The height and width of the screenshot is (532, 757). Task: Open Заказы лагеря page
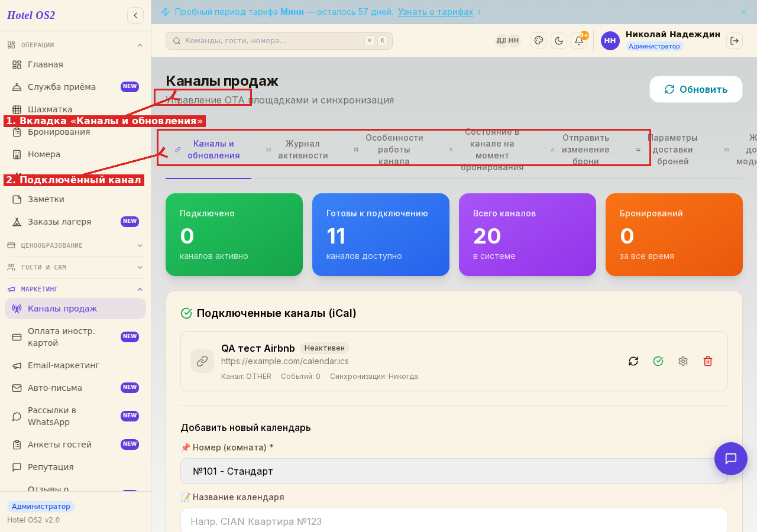(x=75, y=222)
